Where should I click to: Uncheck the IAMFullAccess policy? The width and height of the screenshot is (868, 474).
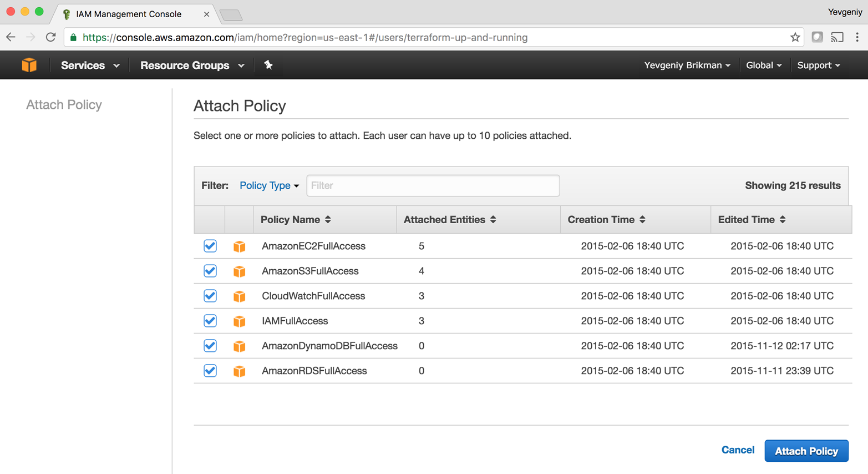click(210, 321)
